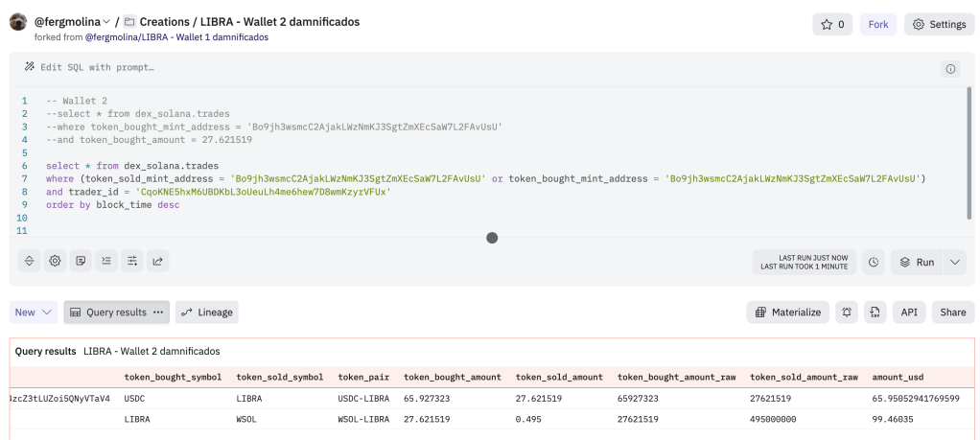Open the schedule clock icon beside Run

point(873,262)
